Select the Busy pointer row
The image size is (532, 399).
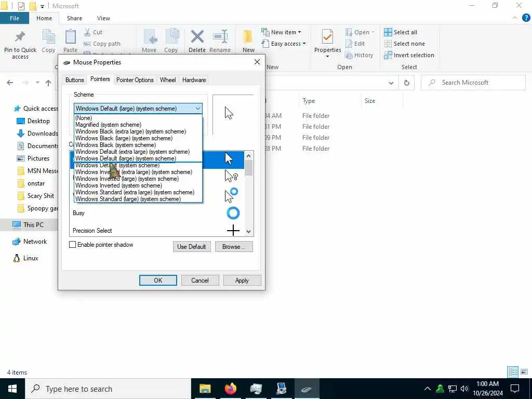pos(157,213)
